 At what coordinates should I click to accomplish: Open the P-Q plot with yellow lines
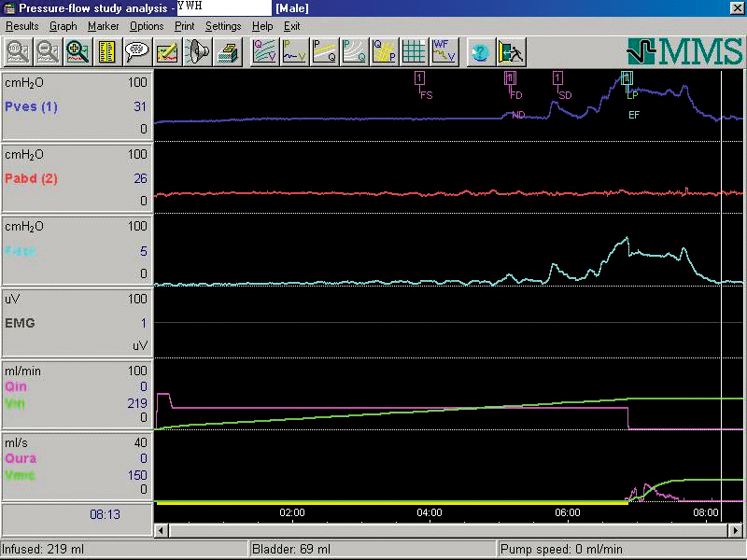click(324, 51)
